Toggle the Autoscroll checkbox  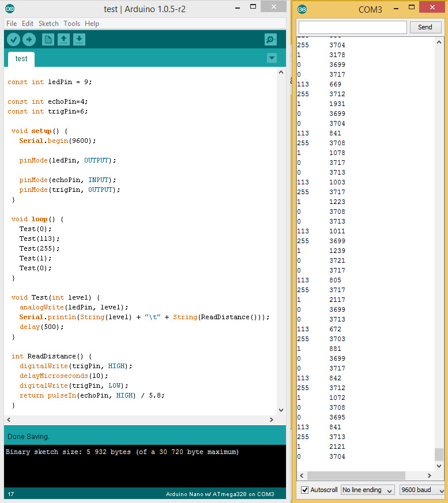point(304,490)
